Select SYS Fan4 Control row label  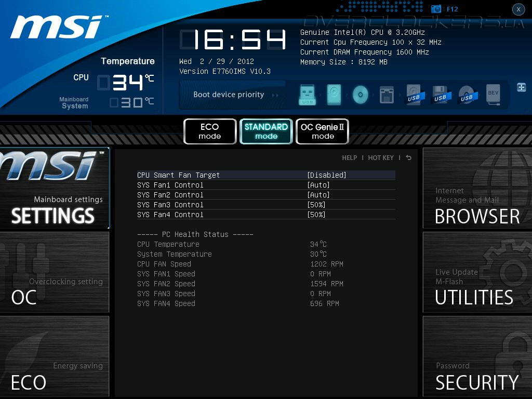pos(170,215)
